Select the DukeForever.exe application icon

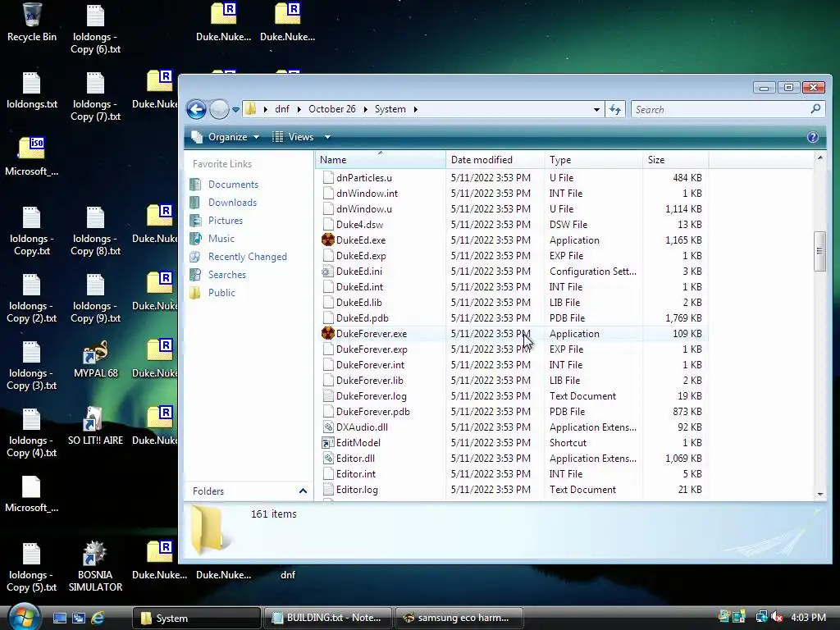(328, 333)
